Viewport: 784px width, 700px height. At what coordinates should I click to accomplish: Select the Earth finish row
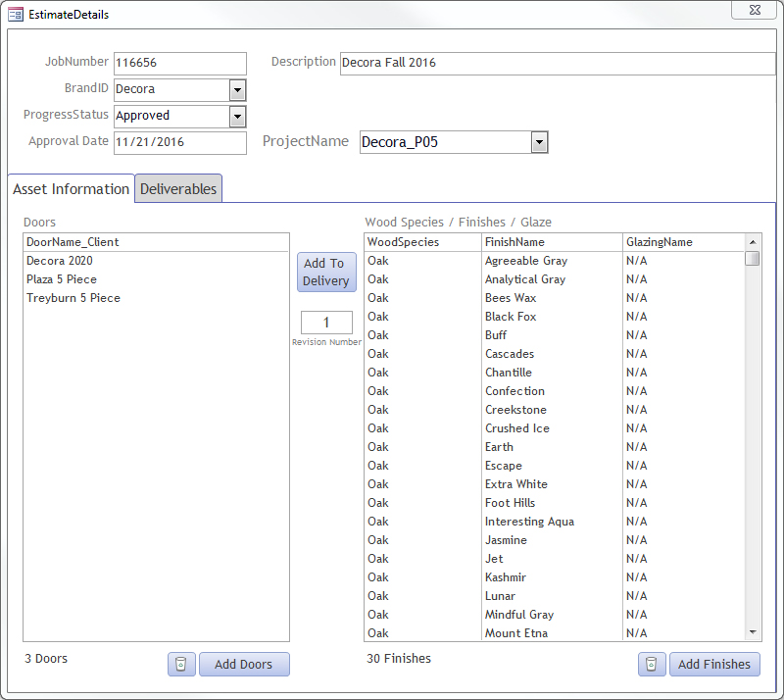click(x=555, y=447)
